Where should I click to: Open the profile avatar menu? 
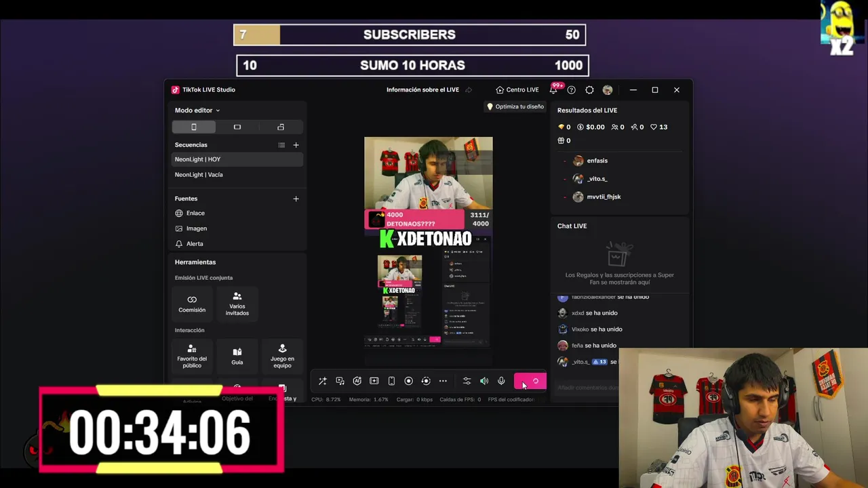(607, 89)
